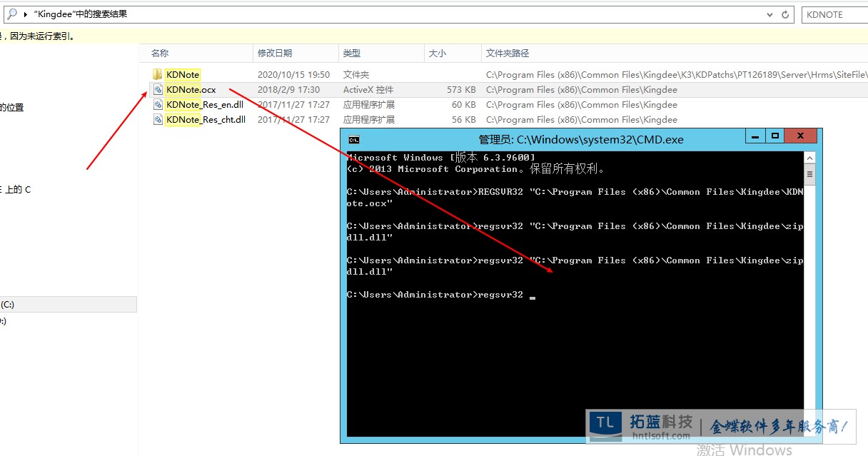Viewport: 868px width, 456px height.
Task: Click the 56 KB size cell
Action: 464,120
